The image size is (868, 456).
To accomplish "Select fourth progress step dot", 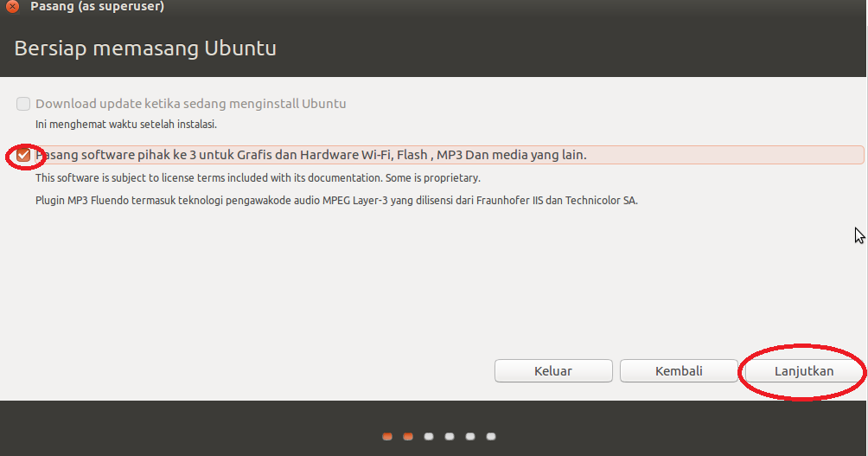I will pos(450,437).
